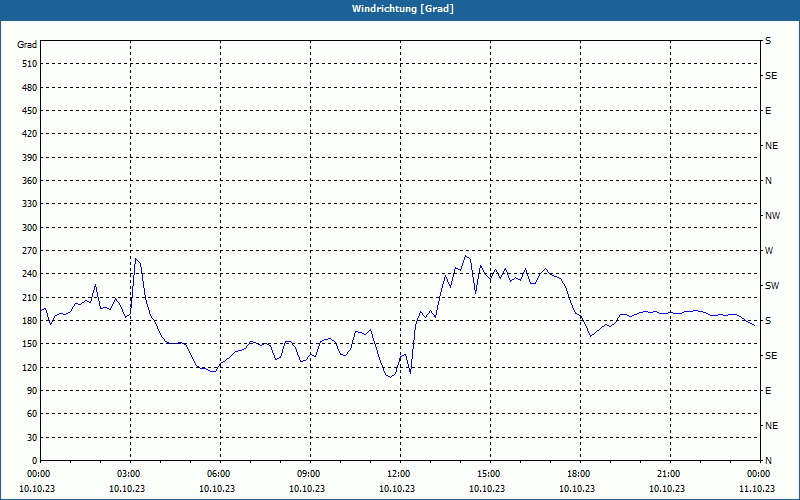Click the 15:00 time label
This screenshot has width=800, height=500.
coord(488,474)
